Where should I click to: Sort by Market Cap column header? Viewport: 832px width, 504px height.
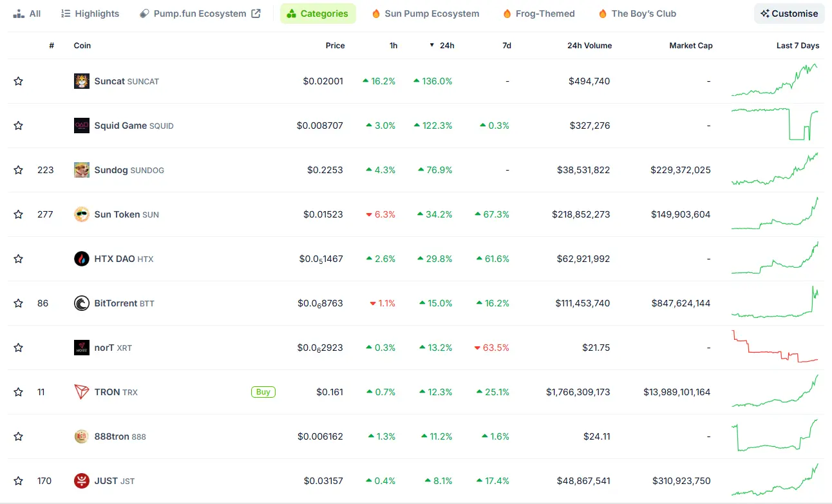(x=691, y=46)
